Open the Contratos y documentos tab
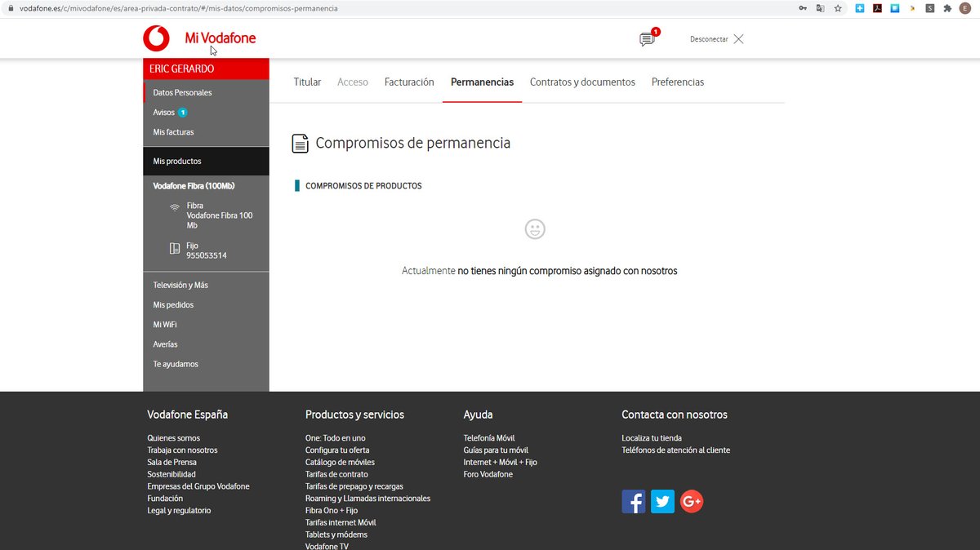This screenshot has height=550, width=980. [x=582, y=82]
